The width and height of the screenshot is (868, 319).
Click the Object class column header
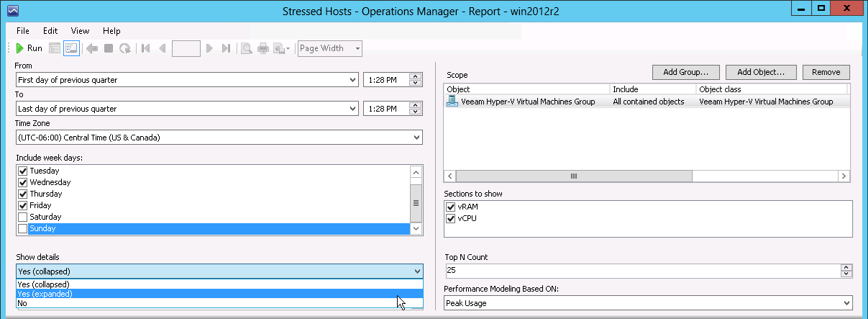click(x=772, y=89)
